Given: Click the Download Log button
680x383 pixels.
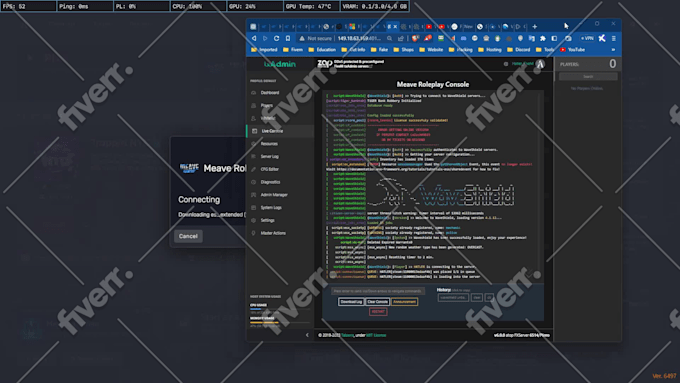Looking at the screenshot, I should tap(351, 302).
